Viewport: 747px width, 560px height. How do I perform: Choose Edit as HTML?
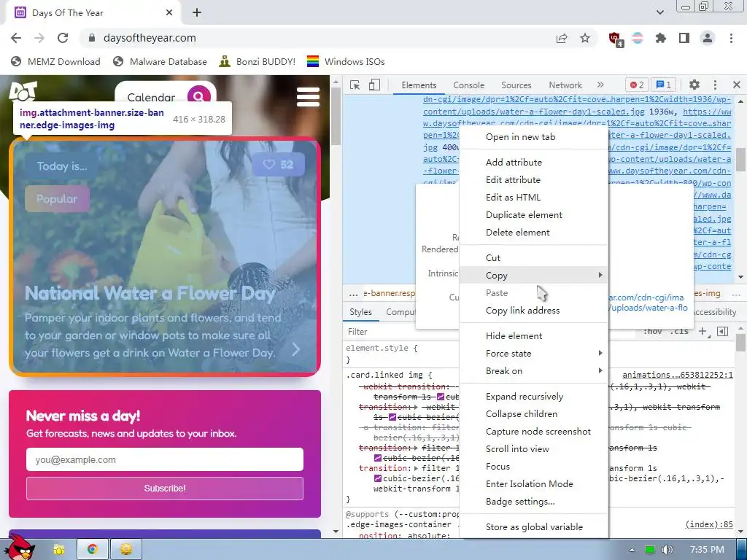[534, 198]
